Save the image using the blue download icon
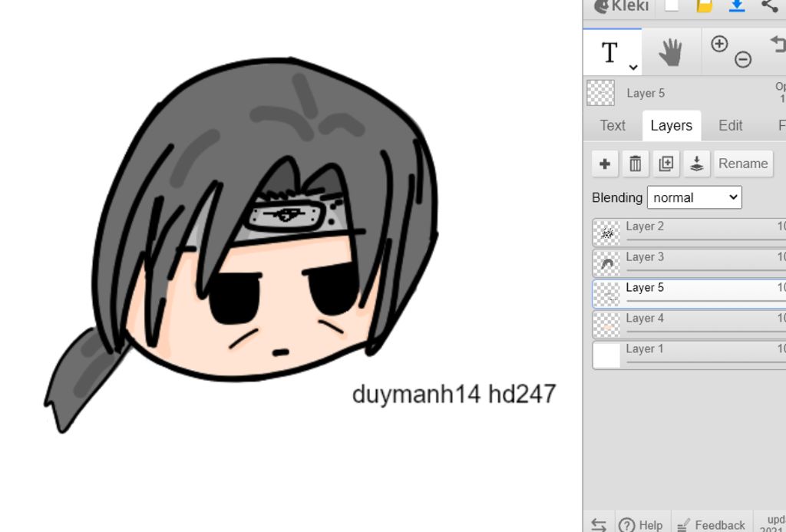The width and height of the screenshot is (786, 532). tap(736, 6)
